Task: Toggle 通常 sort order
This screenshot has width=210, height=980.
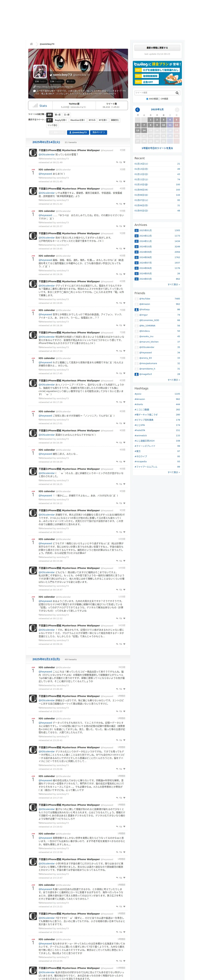Action: [x=50, y=114]
